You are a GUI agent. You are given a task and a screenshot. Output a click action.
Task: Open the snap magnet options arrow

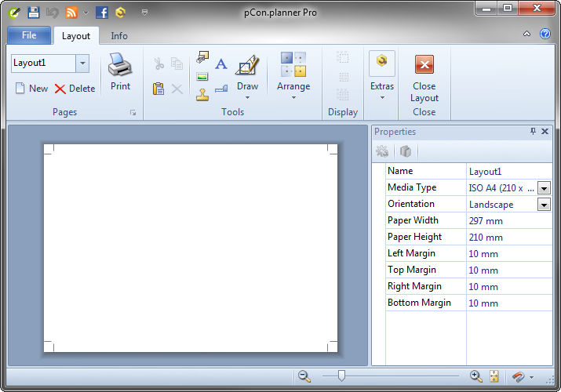point(531,377)
